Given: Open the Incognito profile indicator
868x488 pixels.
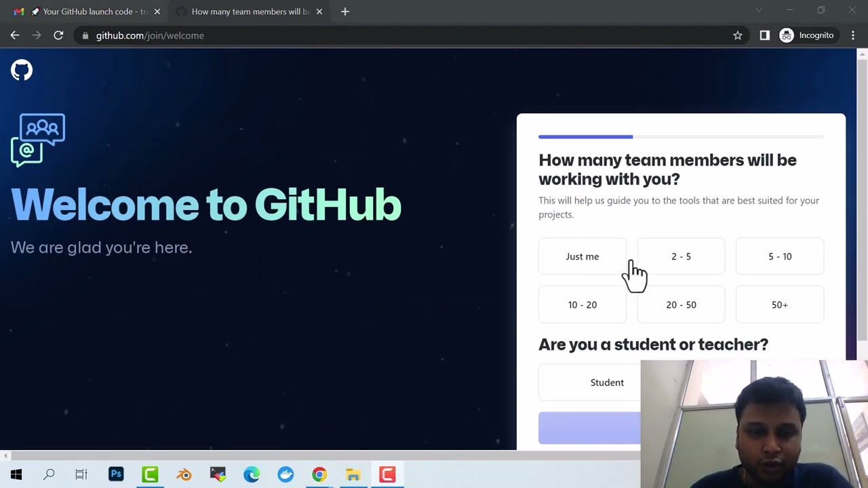Looking at the screenshot, I should click(x=807, y=35).
